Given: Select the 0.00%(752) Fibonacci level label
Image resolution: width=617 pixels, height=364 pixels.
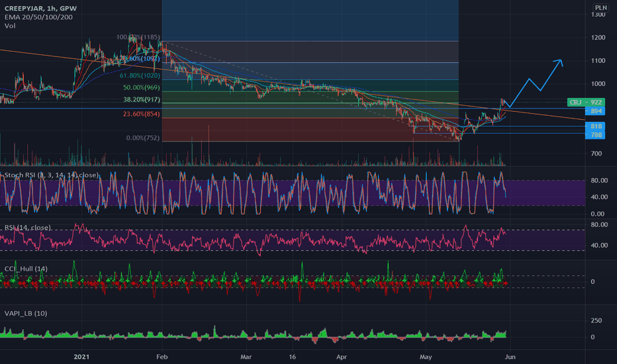Looking at the screenshot, I should [x=143, y=138].
